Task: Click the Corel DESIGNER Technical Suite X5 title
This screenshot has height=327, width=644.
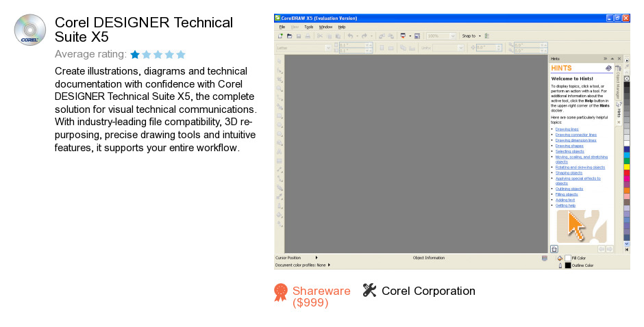Action: pyautogui.click(x=144, y=29)
